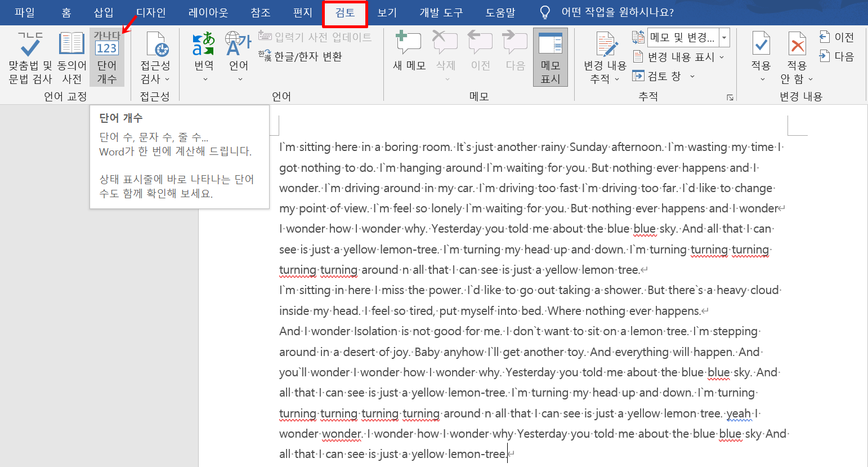
Task: Click 입력기 사전 업데이트
Action: pos(315,37)
